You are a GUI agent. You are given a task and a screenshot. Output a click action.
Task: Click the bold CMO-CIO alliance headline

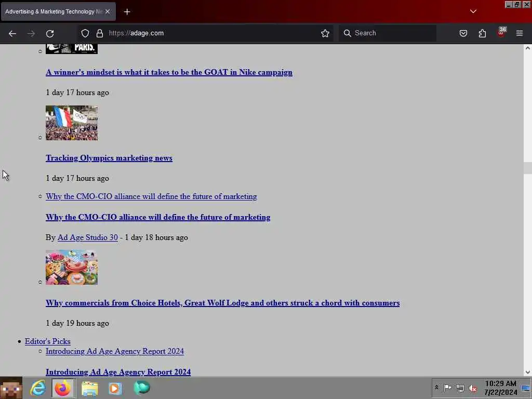tap(158, 217)
